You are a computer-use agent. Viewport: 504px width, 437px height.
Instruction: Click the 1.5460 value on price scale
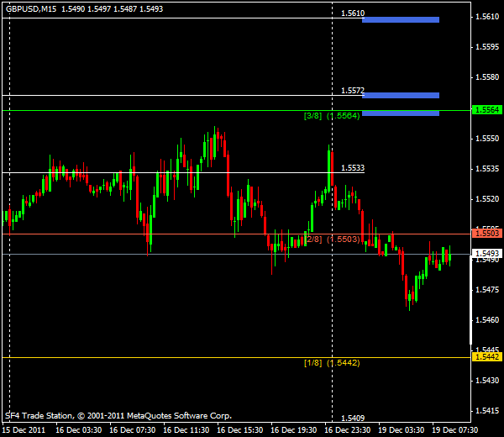(487, 320)
